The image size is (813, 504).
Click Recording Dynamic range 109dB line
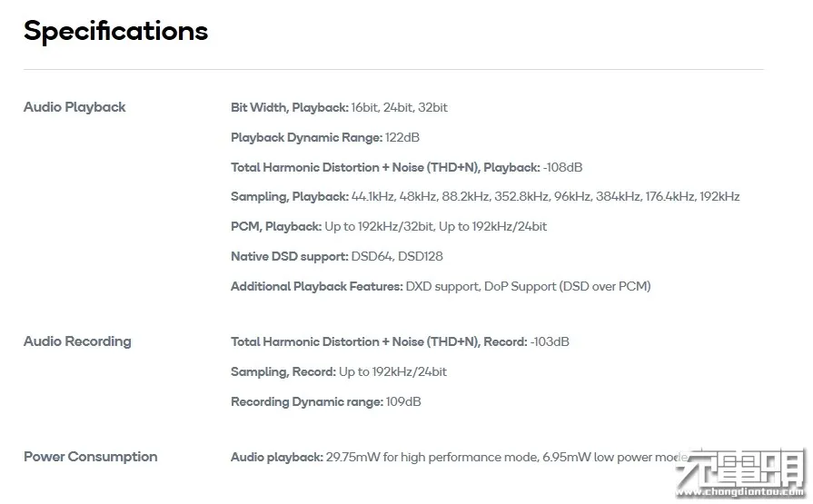(x=325, y=402)
